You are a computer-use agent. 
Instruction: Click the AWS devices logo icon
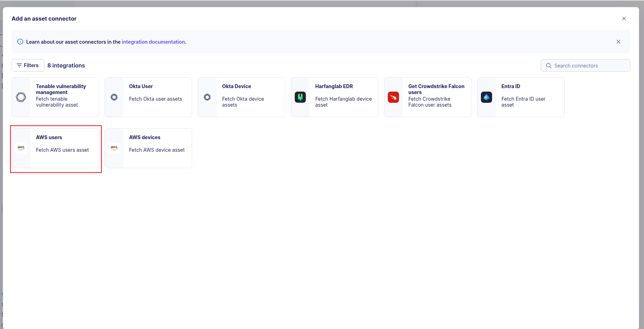(x=114, y=148)
